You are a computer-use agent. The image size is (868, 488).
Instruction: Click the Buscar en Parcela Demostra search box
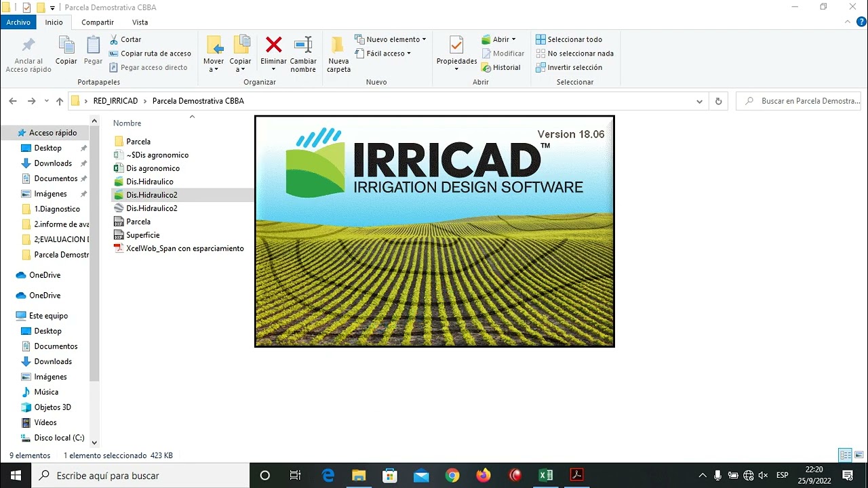798,101
